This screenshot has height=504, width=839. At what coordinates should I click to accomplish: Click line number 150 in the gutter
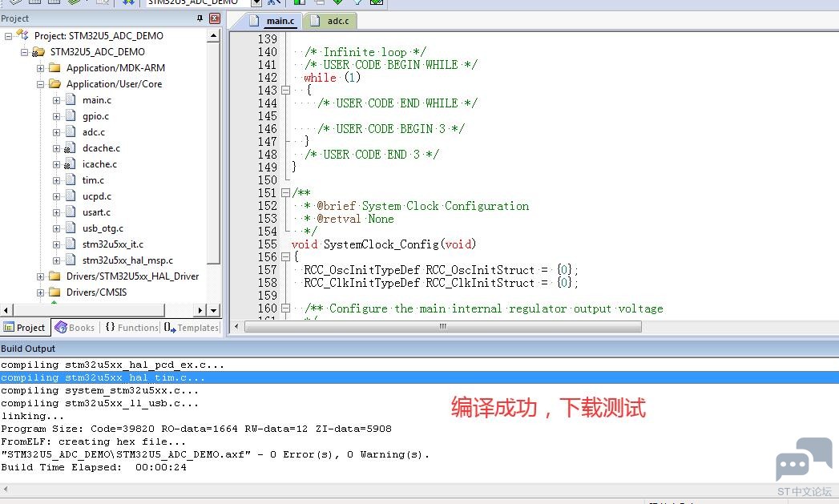pos(268,180)
